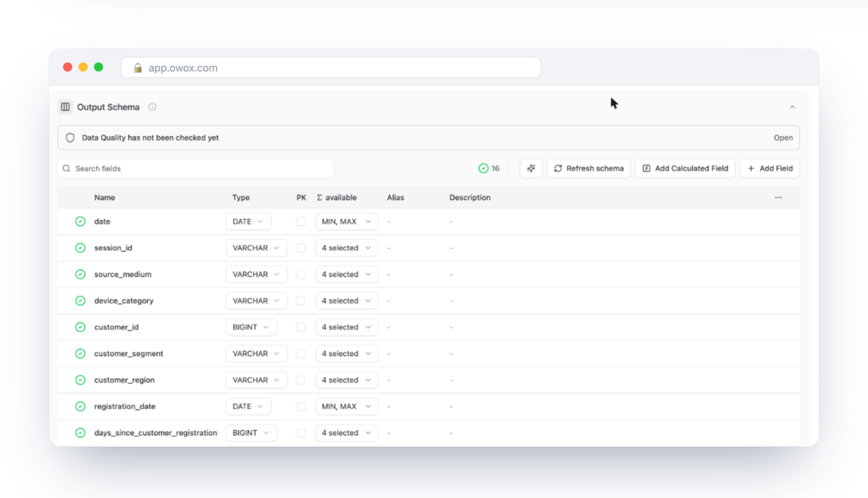Click the Output Schema columns icon
The height and width of the screenshot is (498, 868).
(65, 107)
